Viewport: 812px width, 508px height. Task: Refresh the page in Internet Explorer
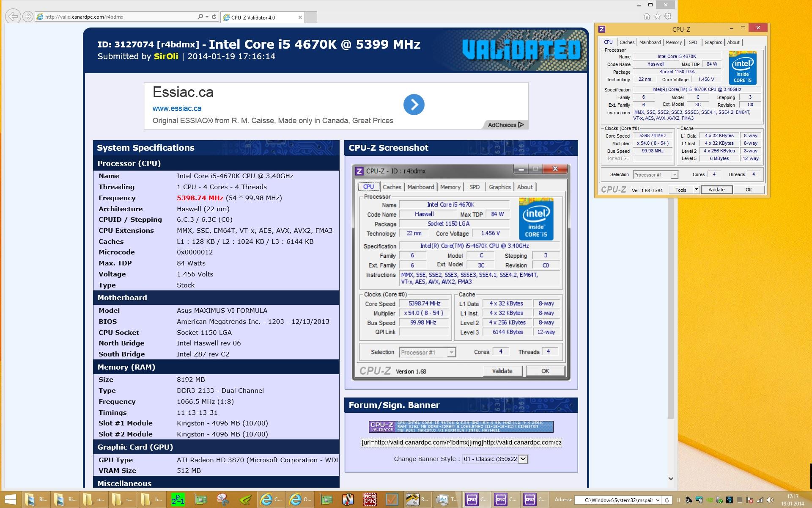tap(214, 17)
